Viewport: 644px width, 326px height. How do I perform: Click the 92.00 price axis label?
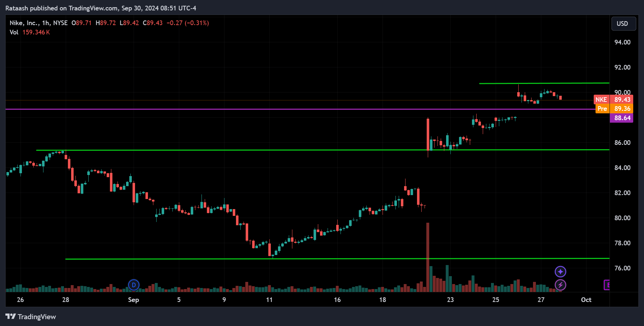[622, 67]
